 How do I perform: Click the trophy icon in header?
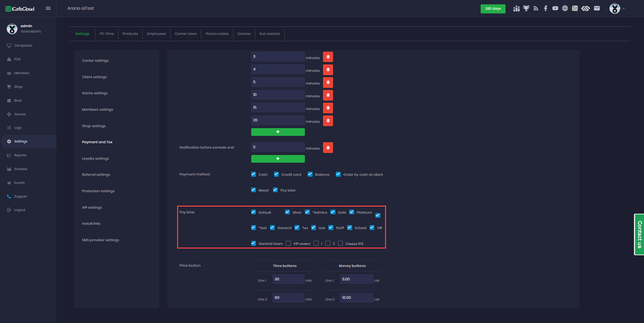pyautogui.click(x=526, y=8)
